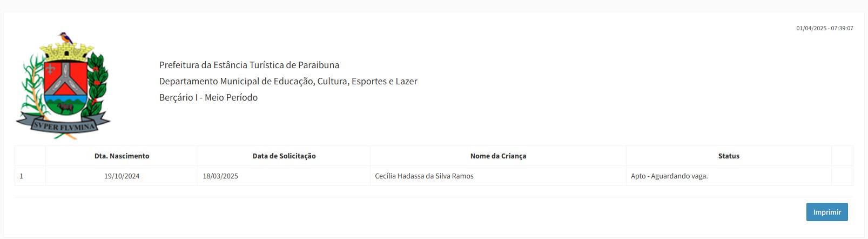The height and width of the screenshot is (239, 868).
Task: Click the empty cell after the status
Action: (x=842, y=176)
